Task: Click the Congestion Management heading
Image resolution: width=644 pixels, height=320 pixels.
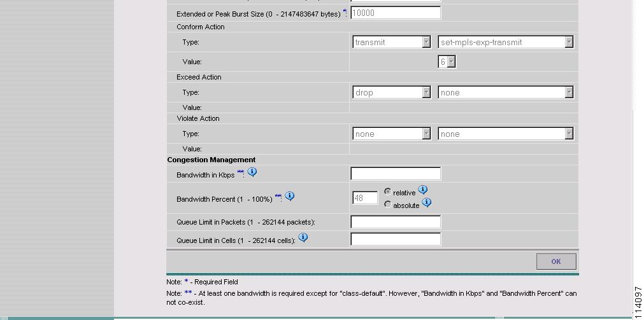Action: coord(211,160)
